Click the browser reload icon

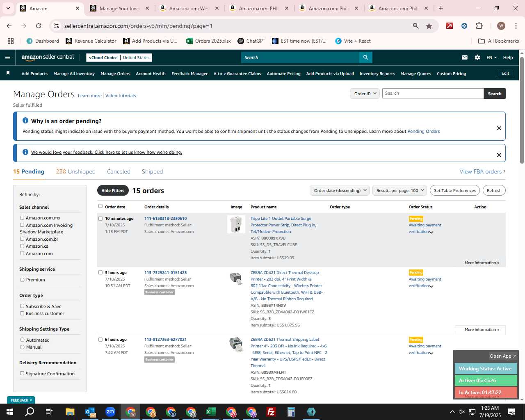click(x=39, y=26)
